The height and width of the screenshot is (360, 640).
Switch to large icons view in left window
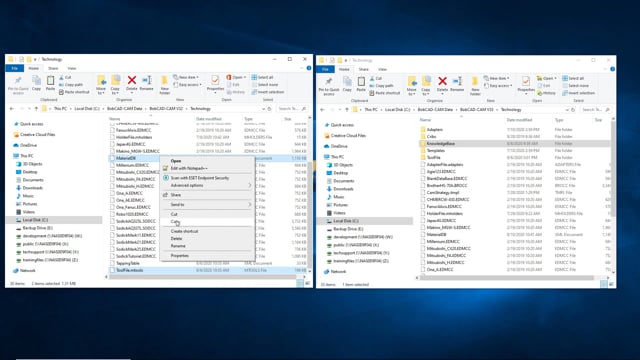(x=307, y=283)
